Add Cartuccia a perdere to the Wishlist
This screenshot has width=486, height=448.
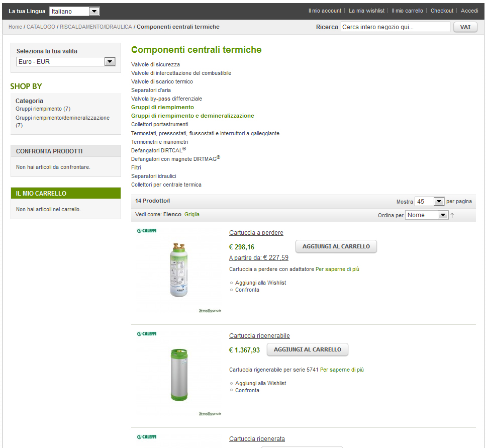click(x=260, y=283)
